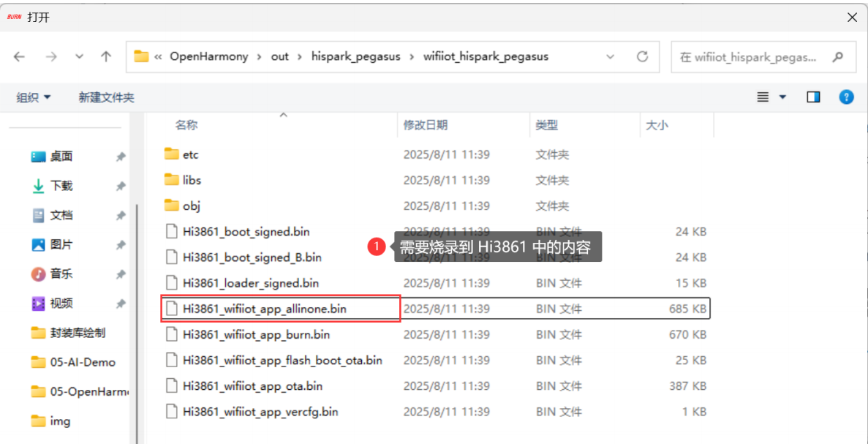868x444 pixels.
Task: Open 视频 in the navigation pane
Action: tap(61, 304)
